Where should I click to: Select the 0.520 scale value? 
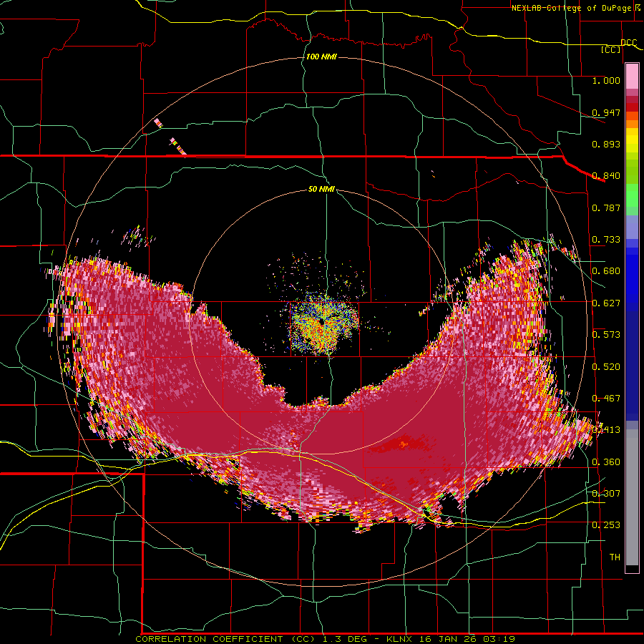[606, 367]
